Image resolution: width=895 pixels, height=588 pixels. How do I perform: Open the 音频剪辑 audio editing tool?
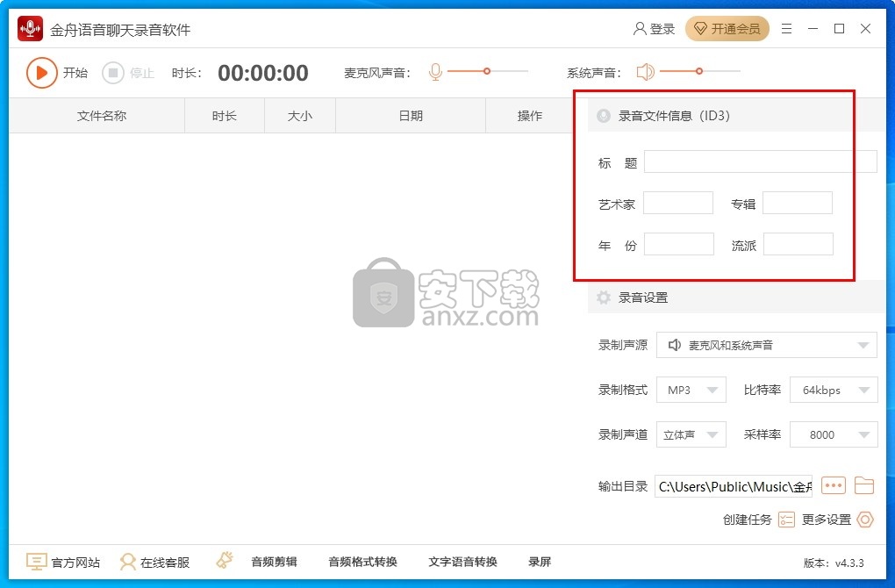point(274,562)
